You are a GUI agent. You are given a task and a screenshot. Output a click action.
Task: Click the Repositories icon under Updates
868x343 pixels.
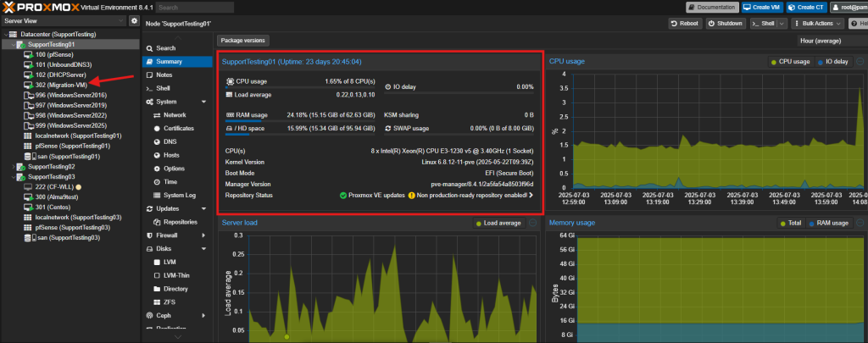point(157,222)
